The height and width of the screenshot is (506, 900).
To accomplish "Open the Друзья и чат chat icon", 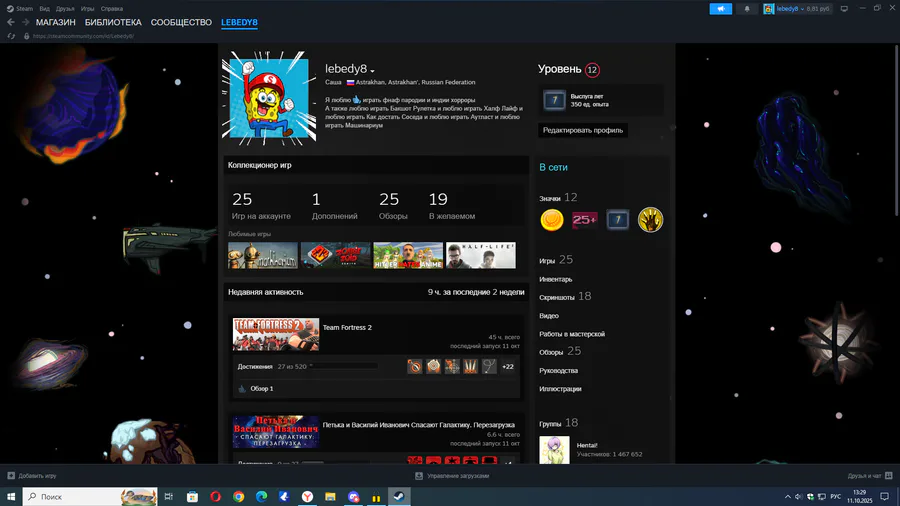I will pyautogui.click(x=889, y=476).
